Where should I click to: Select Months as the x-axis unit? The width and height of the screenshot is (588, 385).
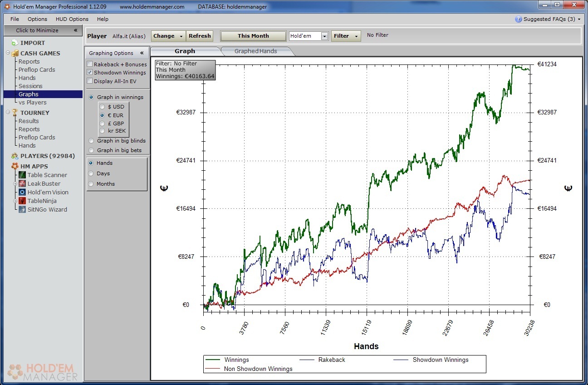click(x=91, y=184)
